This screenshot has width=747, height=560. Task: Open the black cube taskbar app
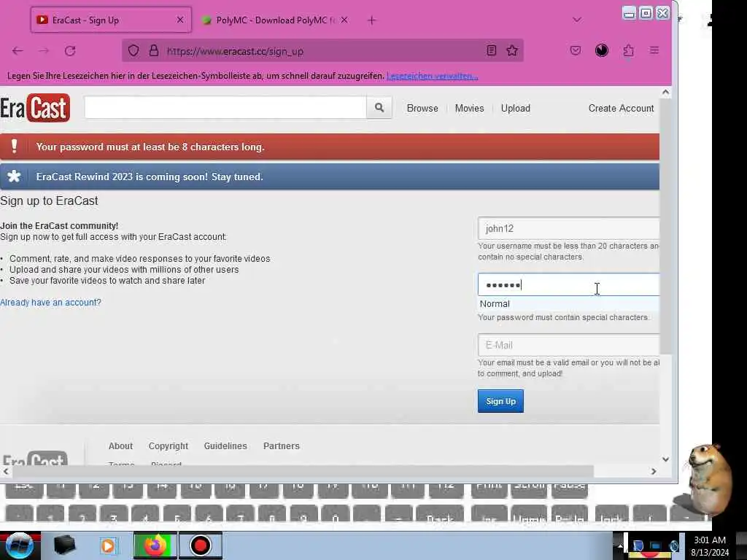click(64, 545)
